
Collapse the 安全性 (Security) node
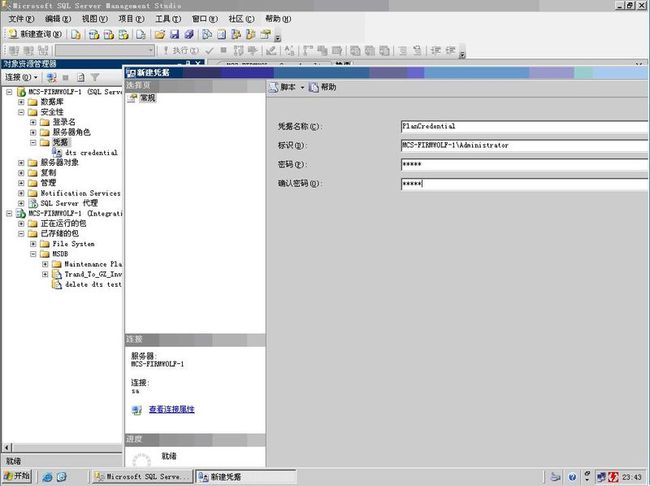click(21, 112)
